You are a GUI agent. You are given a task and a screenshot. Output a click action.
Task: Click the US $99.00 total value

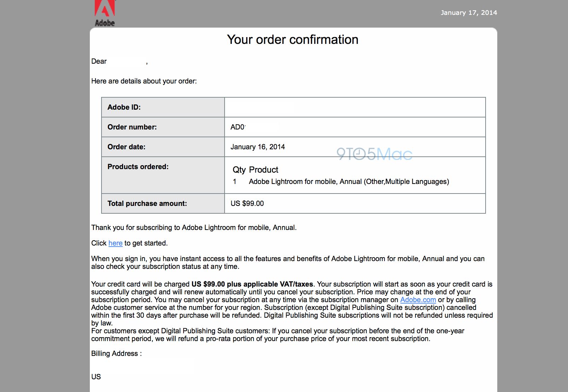tap(247, 203)
